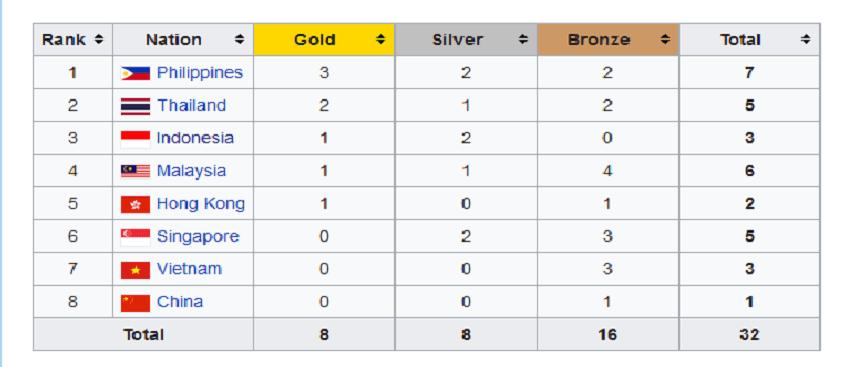This screenshot has width=850, height=367.
Task: Open the Thailand link
Action: click(191, 105)
